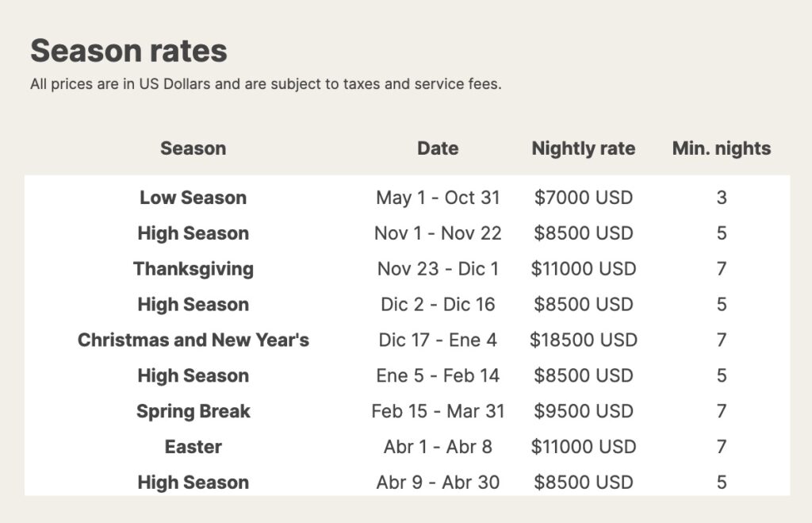Click the Low Season minimum nights value
The image size is (812, 523).
point(721,198)
